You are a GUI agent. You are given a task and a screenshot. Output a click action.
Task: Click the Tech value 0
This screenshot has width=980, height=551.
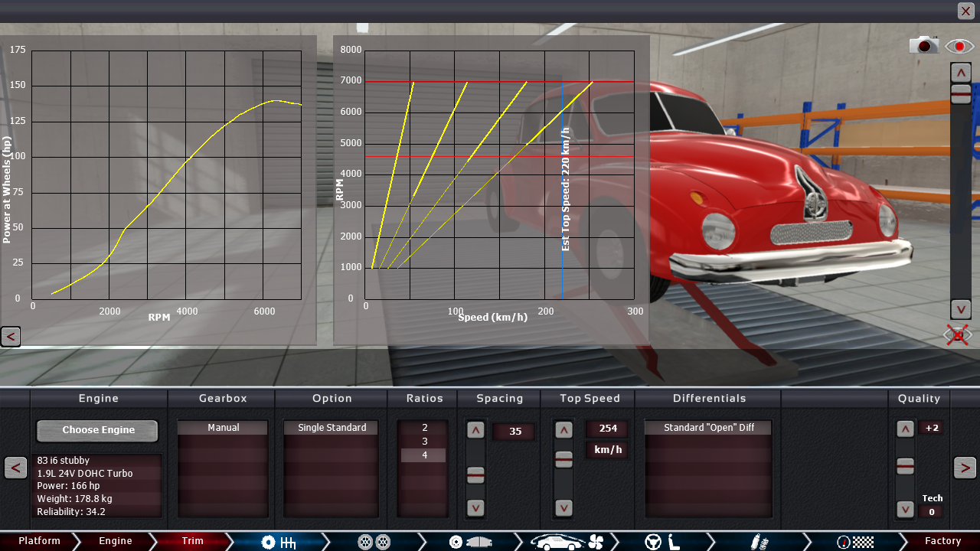(x=932, y=512)
